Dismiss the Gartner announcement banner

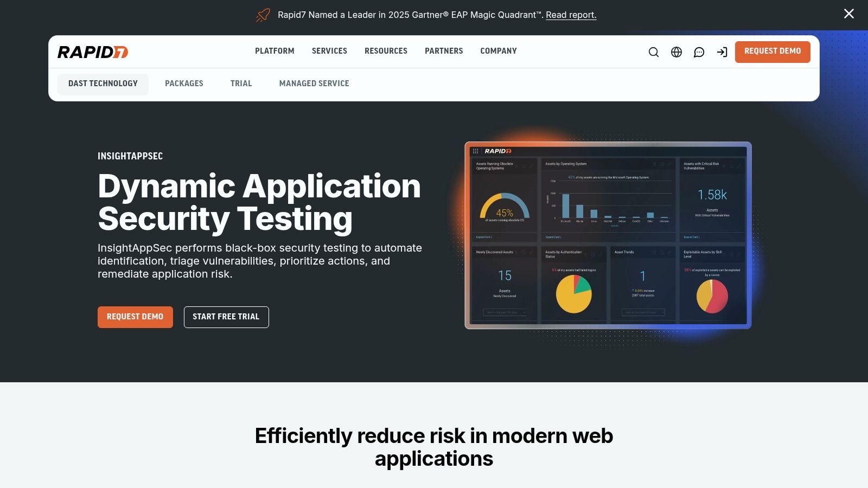(849, 14)
